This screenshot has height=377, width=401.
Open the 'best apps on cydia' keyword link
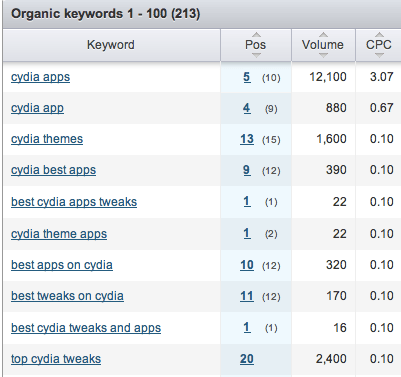click(62, 265)
